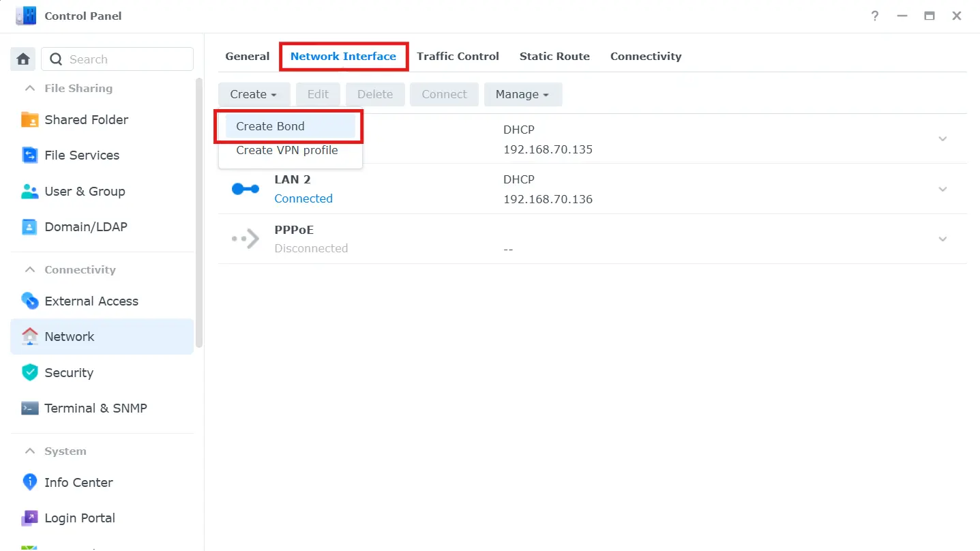Switch to the Static Route tab
This screenshot has height=551, width=980.
(x=554, y=56)
